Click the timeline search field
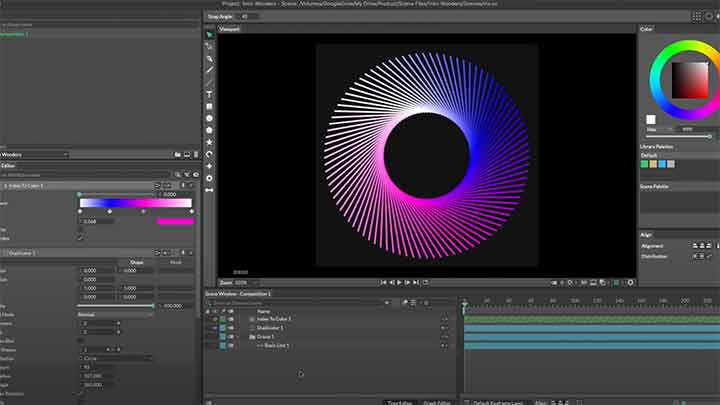This screenshot has height=405, width=720. click(294, 303)
